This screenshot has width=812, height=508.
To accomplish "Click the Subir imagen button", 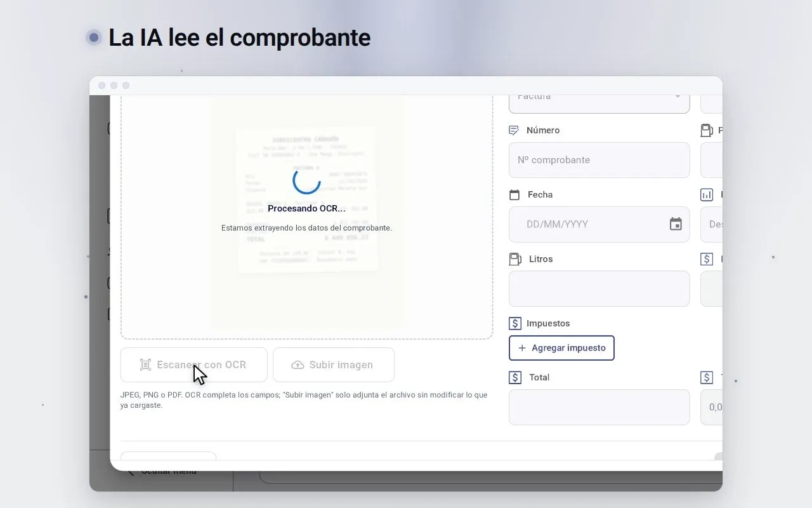I will coord(334,364).
